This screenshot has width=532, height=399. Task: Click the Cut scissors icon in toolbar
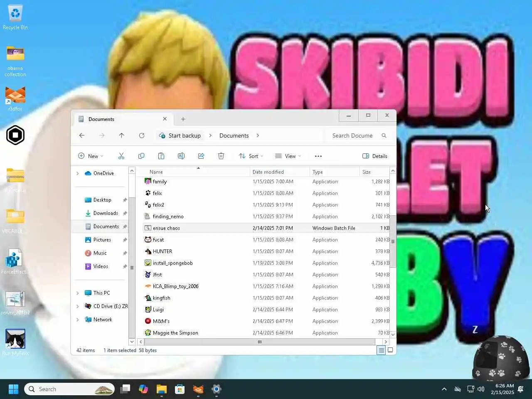[x=121, y=156]
